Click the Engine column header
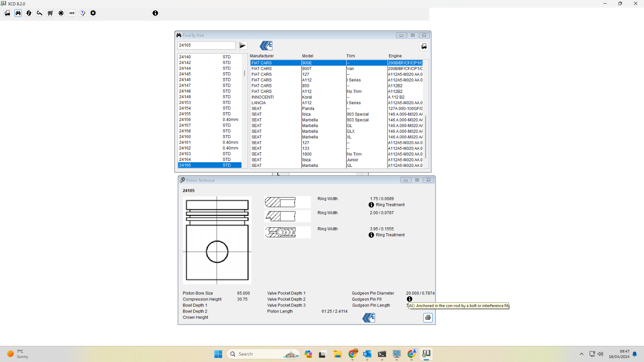Screen dimensions: 644x362 pyautogui.click(x=395, y=56)
